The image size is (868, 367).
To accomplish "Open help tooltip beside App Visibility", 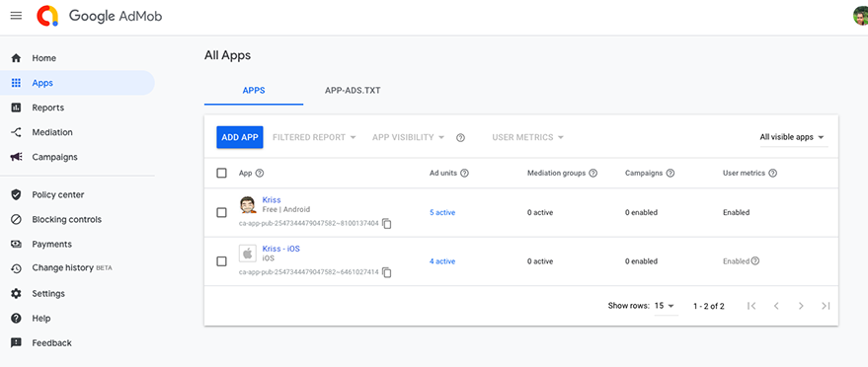I will click(x=460, y=138).
